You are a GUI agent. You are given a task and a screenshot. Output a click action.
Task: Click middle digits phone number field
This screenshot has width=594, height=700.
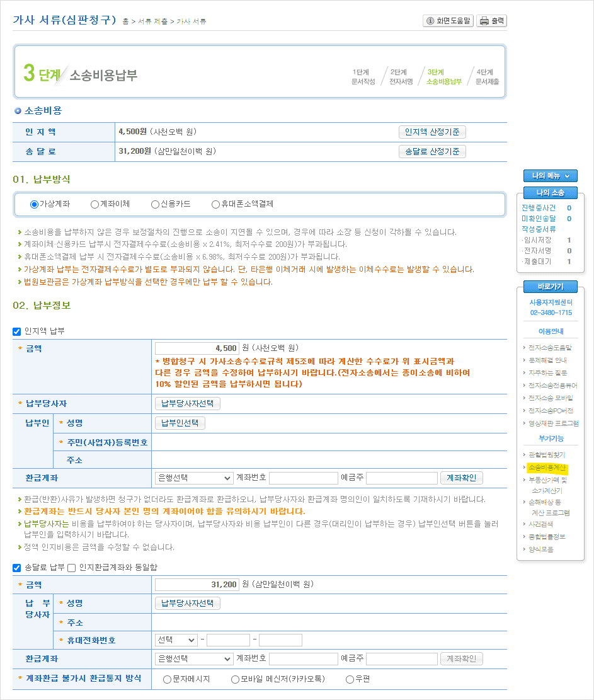click(x=229, y=640)
